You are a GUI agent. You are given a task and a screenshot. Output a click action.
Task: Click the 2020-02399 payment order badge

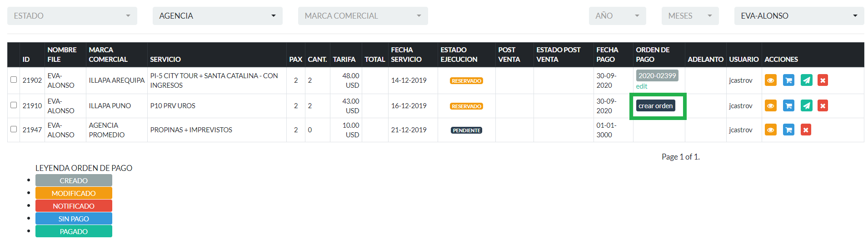[x=657, y=75]
